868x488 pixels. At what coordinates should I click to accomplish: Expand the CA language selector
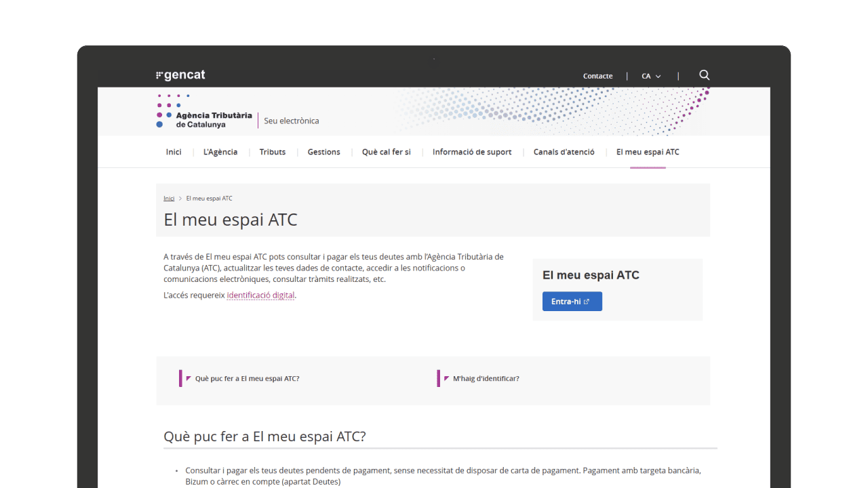[x=650, y=76]
